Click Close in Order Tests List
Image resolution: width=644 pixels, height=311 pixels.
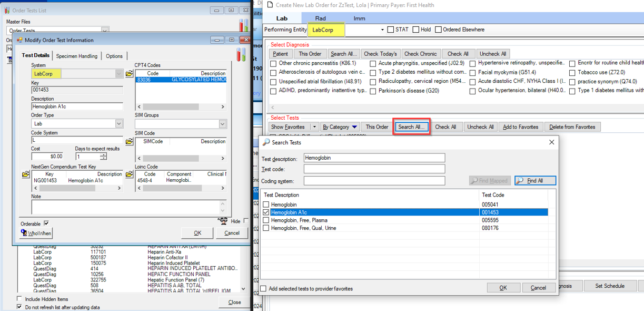(234, 302)
